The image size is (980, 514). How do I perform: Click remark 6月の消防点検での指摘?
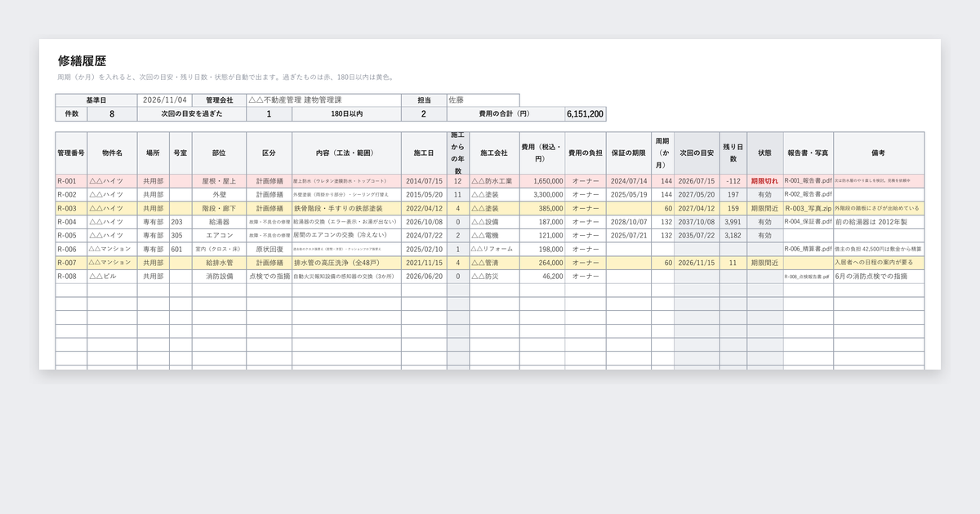(879, 277)
